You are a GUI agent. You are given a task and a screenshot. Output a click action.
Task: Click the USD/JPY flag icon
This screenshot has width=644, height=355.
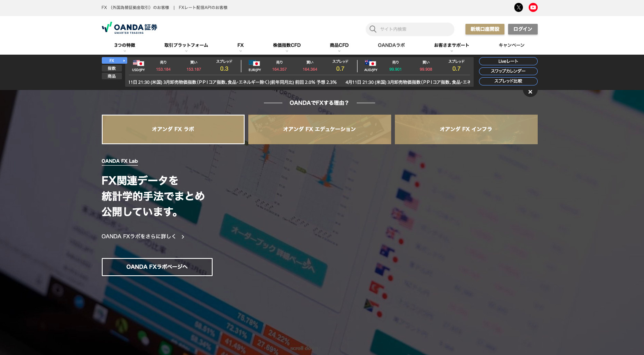click(x=138, y=63)
